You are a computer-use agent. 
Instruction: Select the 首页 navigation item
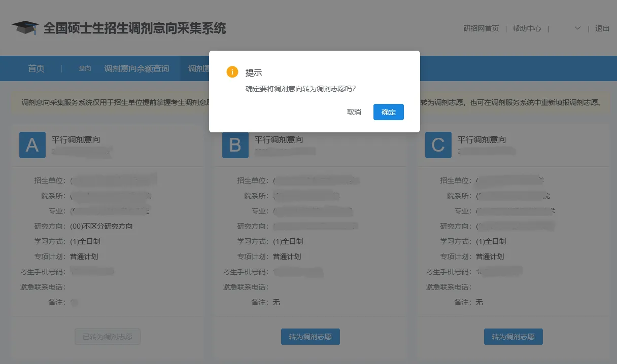coord(36,68)
